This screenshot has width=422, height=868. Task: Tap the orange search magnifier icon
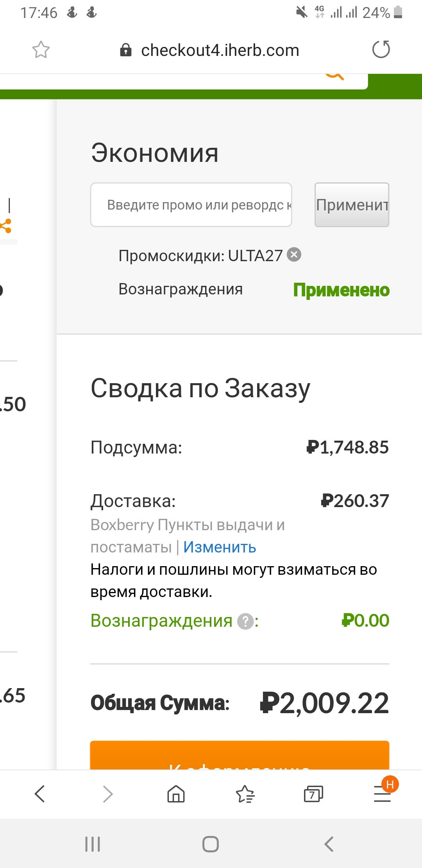[334, 77]
